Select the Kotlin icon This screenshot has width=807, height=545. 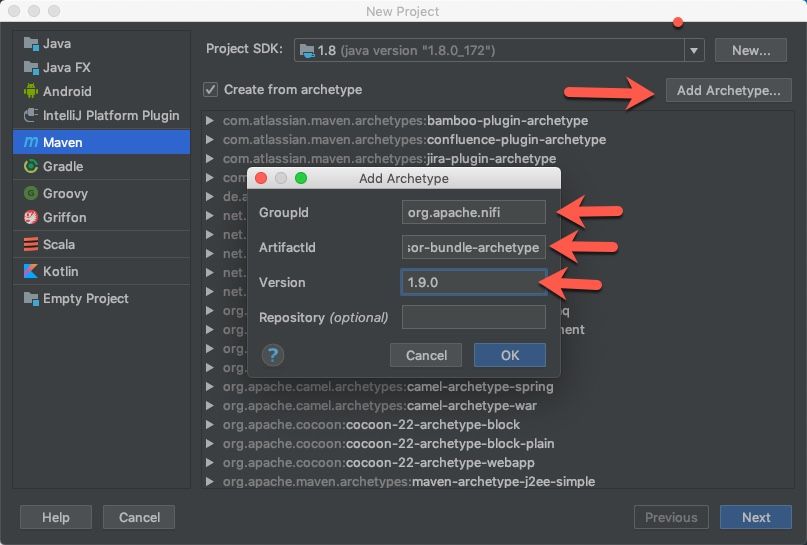point(31,271)
